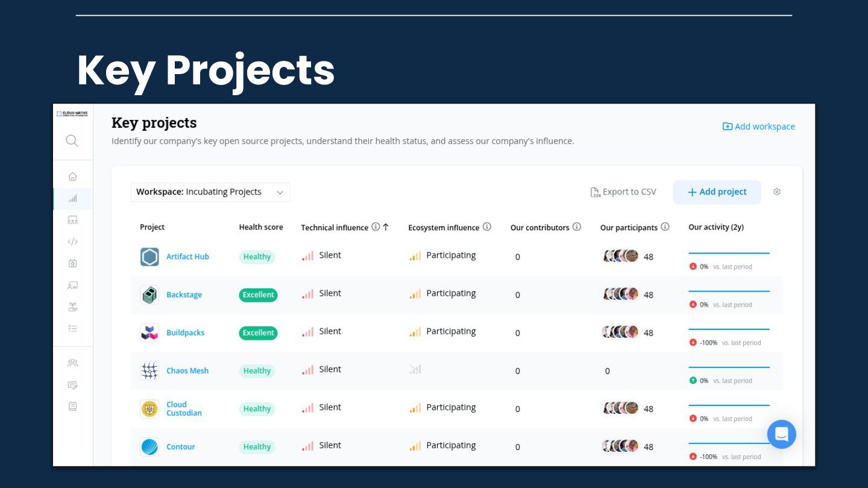
Task: Click the Chaos Mesh activity sparkline
Action: click(729, 367)
